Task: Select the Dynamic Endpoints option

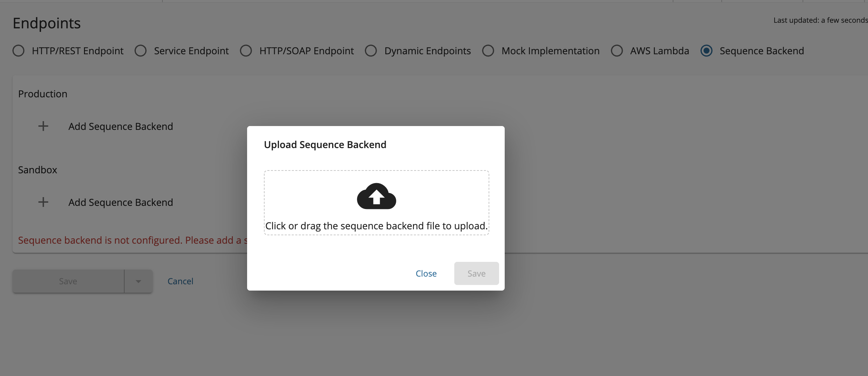Action: 371,51
